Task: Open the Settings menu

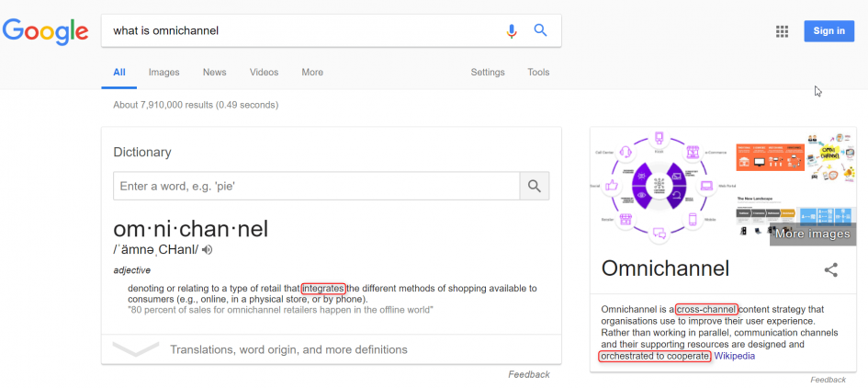Action: pyautogui.click(x=488, y=73)
